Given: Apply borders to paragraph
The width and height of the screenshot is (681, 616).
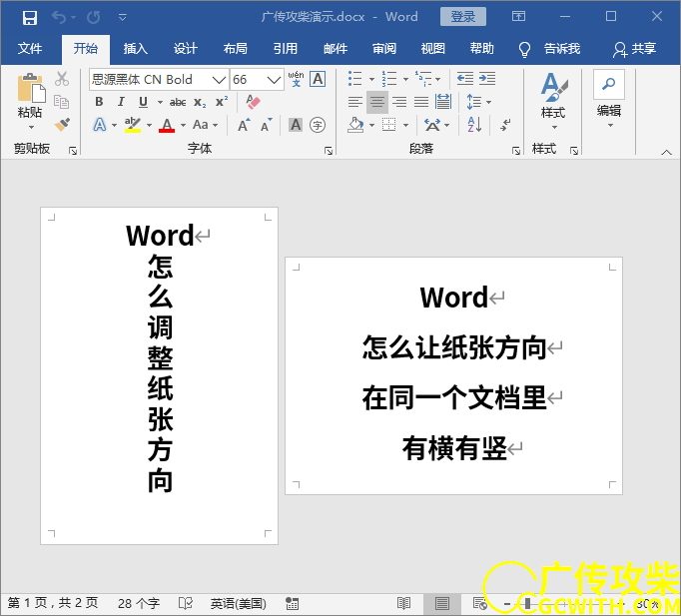Looking at the screenshot, I should [x=389, y=125].
